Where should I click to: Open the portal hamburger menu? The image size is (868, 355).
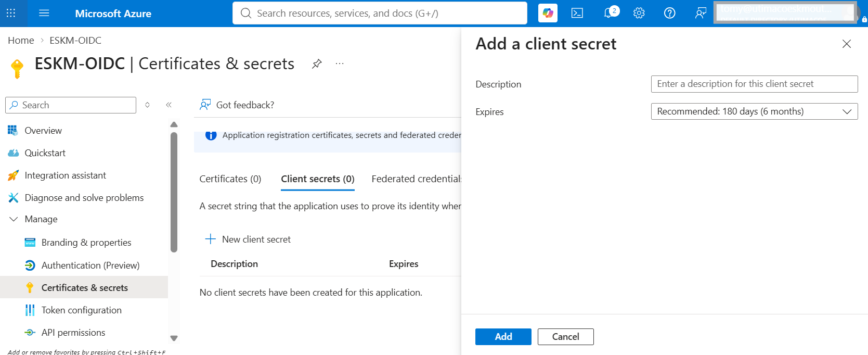tap(44, 13)
